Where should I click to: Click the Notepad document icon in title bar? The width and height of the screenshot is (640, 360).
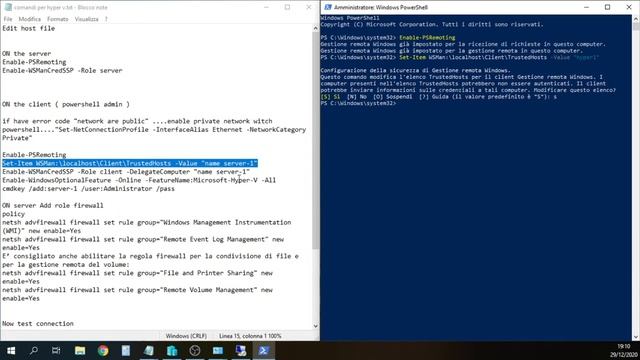(8, 7)
